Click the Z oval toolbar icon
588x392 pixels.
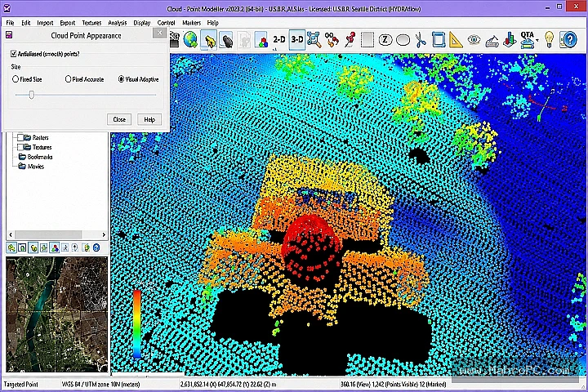385,40
